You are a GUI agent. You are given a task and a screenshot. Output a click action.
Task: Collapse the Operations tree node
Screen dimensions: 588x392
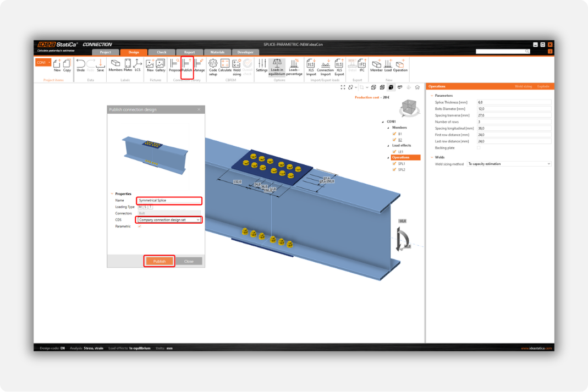click(388, 157)
